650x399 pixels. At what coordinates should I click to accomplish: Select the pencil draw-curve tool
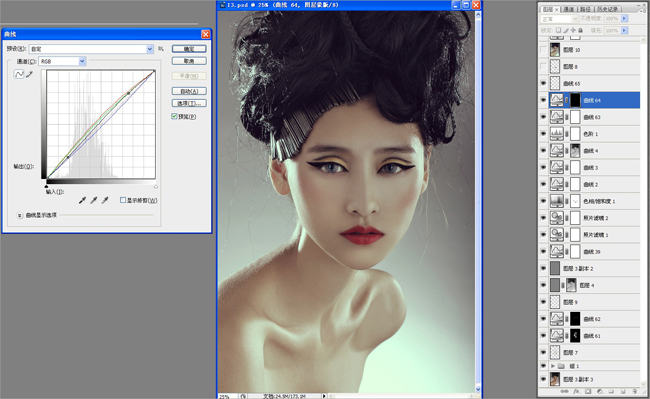29,74
